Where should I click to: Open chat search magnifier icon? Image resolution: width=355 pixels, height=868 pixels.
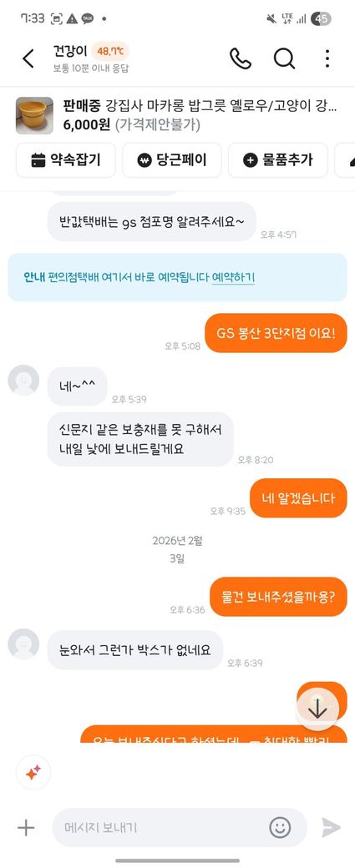coord(284,58)
